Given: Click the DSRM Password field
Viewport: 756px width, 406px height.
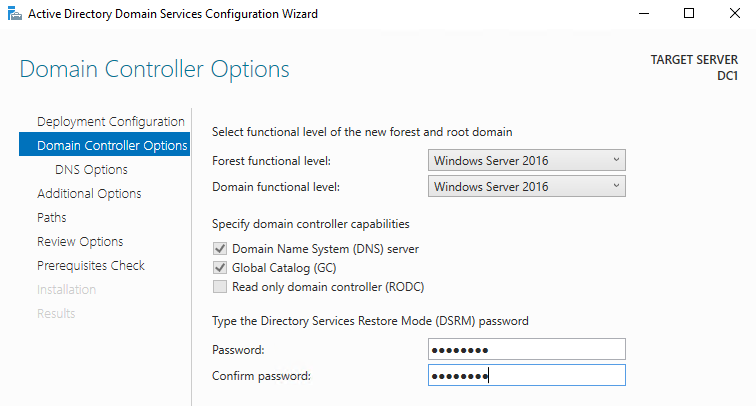Looking at the screenshot, I should point(526,349).
